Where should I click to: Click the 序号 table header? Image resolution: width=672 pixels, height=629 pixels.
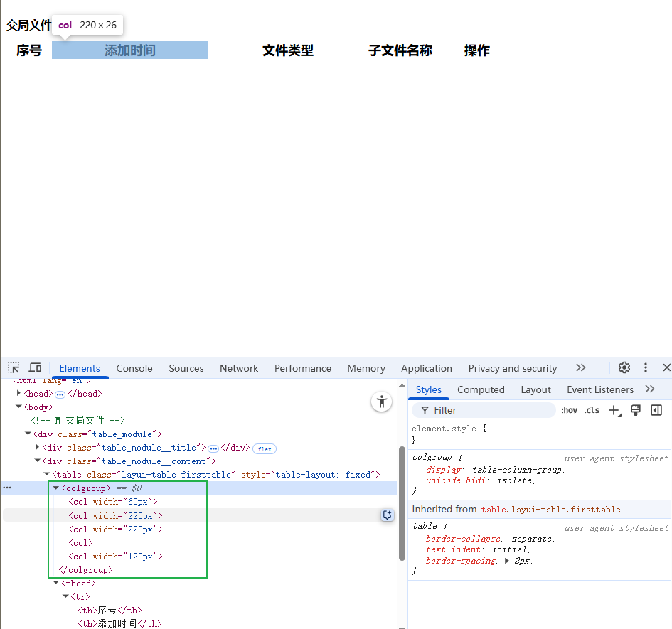pyautogui.click(x=29, y=50)
